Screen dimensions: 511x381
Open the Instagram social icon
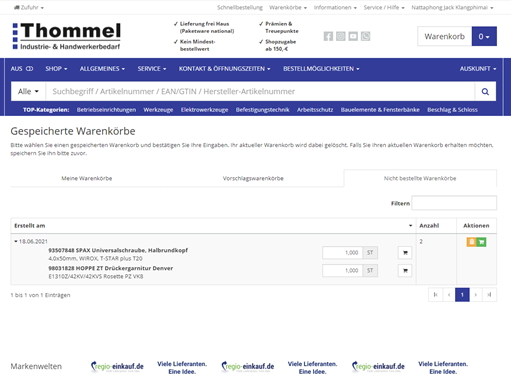click(x=340, y=36)
